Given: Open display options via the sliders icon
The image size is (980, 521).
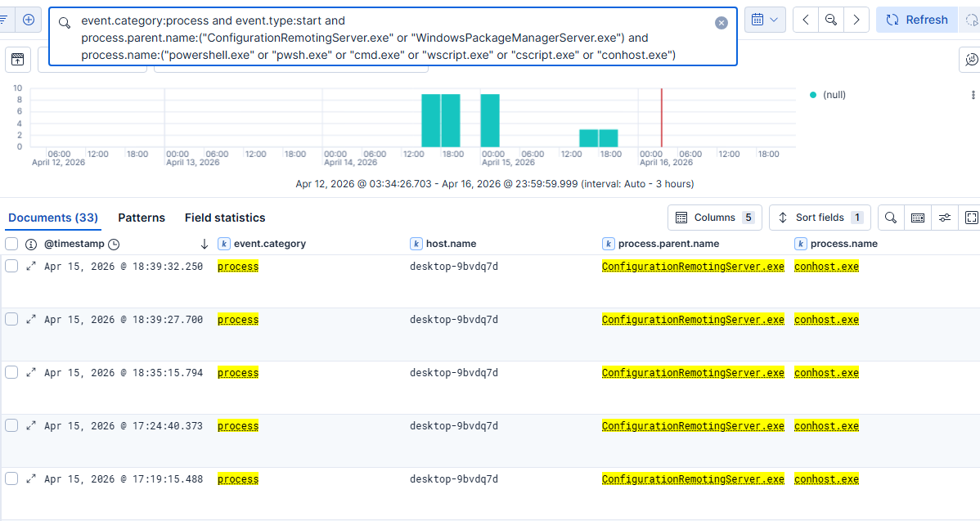Looking at the screenshot, I should coord(946,218).
